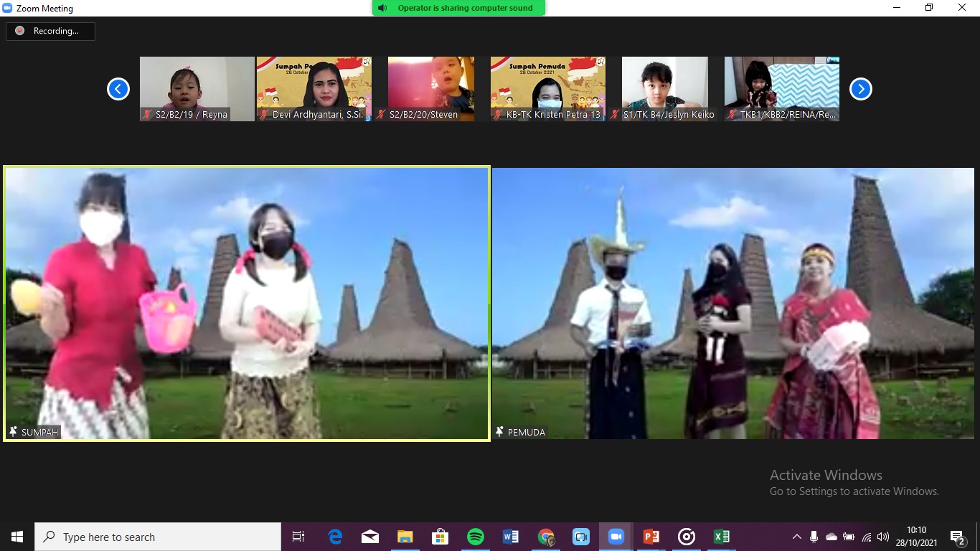Open Spotify from the taskbar
Image resolution: width=980 pixels, height=551 pixels.
pyautogui.click(x=475, y=537)
